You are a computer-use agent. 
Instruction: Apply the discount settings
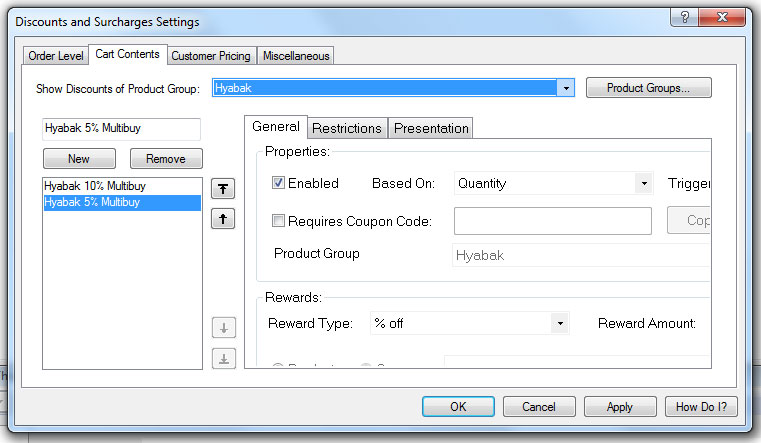coord(620,407)
